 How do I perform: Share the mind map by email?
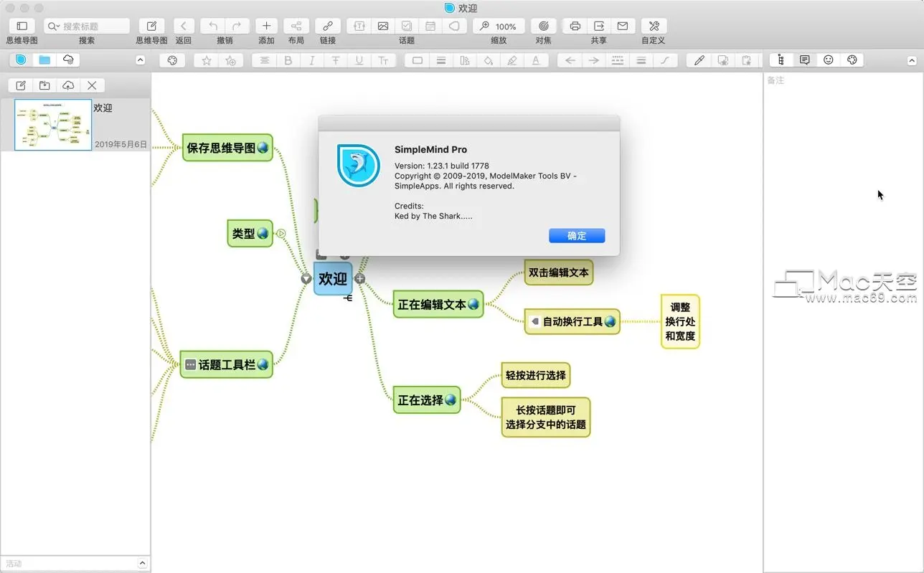coord(622,26)
